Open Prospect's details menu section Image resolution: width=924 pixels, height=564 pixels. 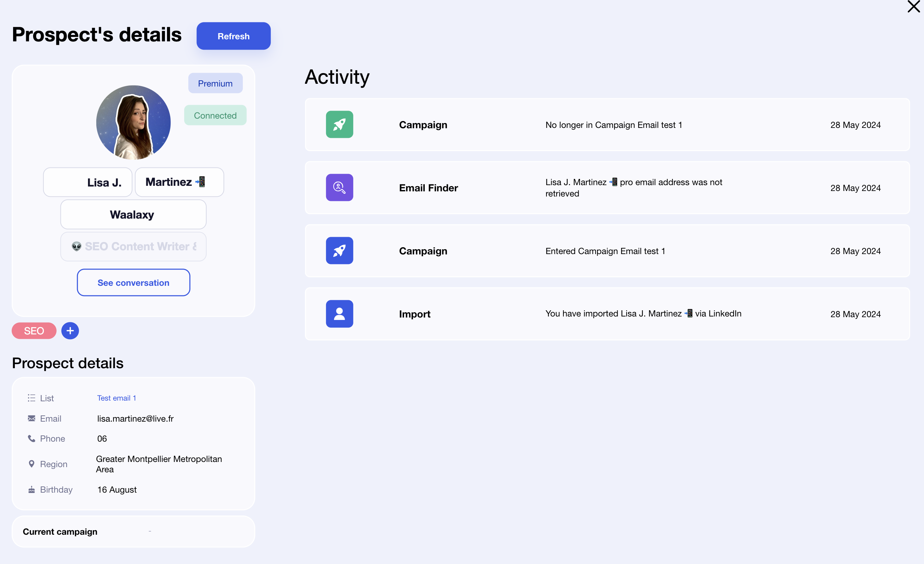pos(97,36)
